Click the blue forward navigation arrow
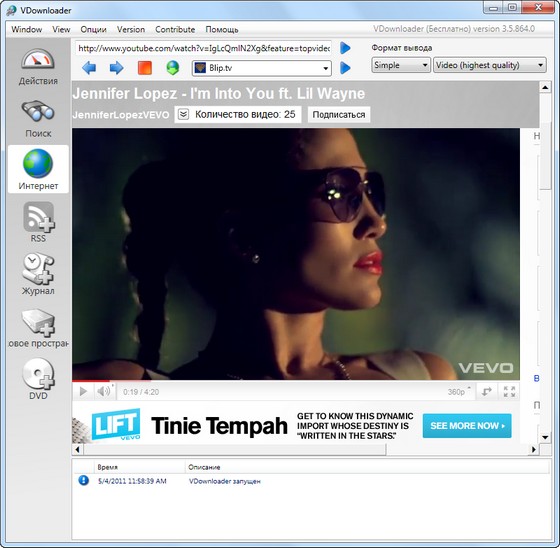560x548 pixels. (x=116, y=68)
